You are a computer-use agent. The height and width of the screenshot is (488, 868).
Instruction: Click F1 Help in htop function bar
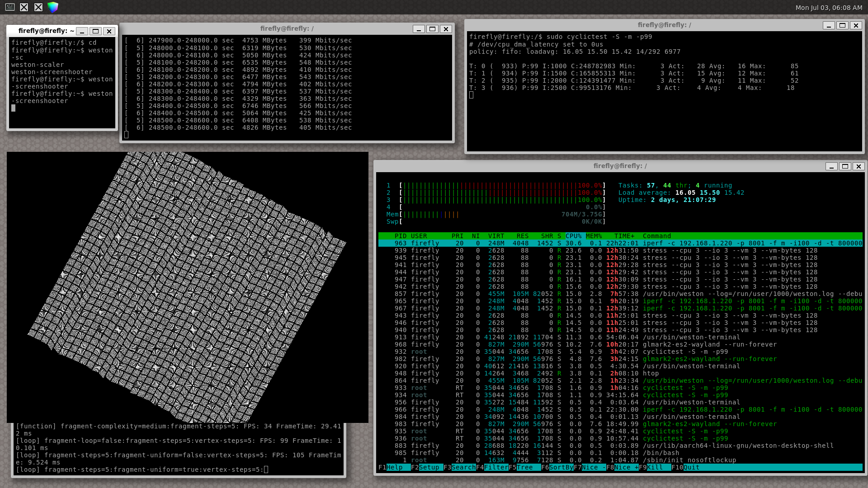pos(394,467)
